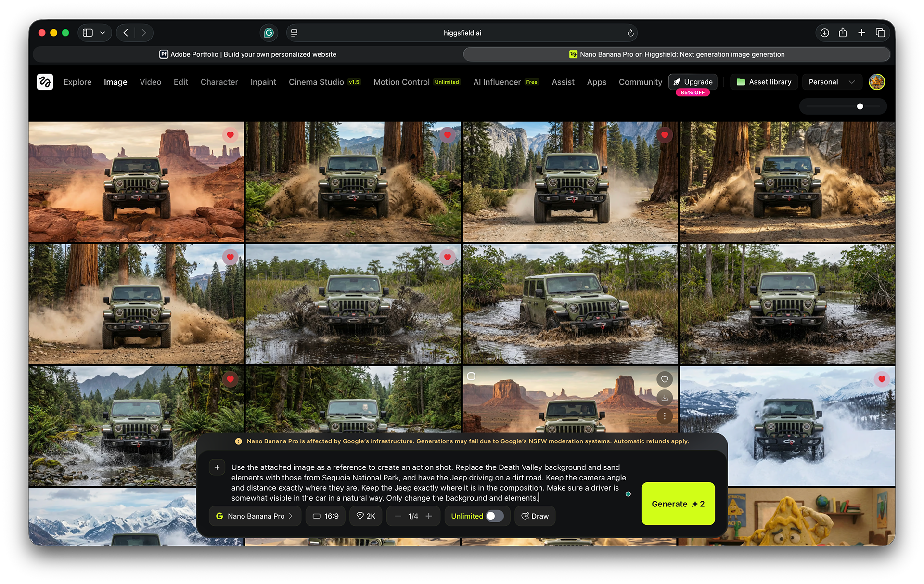Viewport: 924px width, 584px height.
Task: Open Safari downloads icon
Action: point(824,33)
